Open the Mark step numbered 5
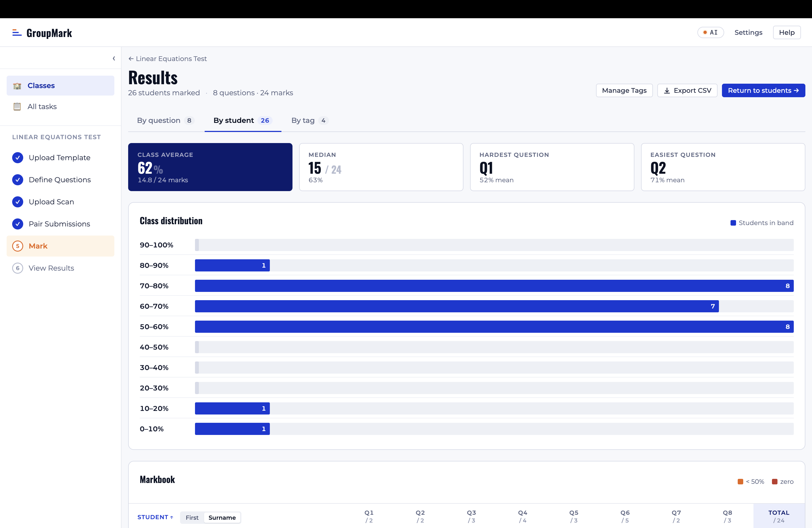Screen dimensions: 812x528 click(38, 246)
